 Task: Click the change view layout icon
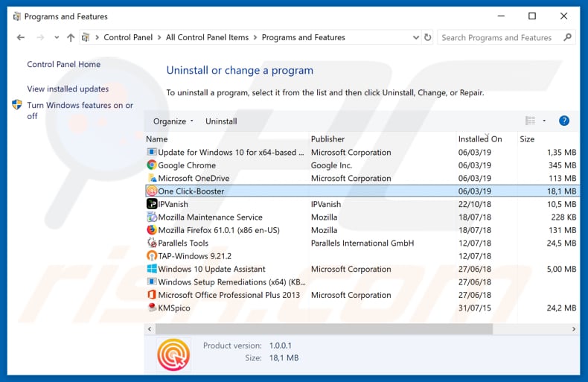(530, 121)
